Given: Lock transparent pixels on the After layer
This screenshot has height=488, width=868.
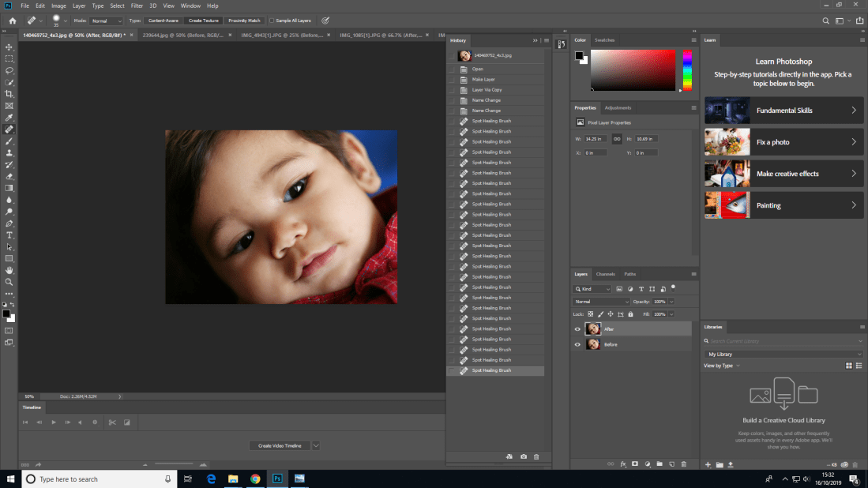Looking at the screenshot, I should [x=590, y=313].
